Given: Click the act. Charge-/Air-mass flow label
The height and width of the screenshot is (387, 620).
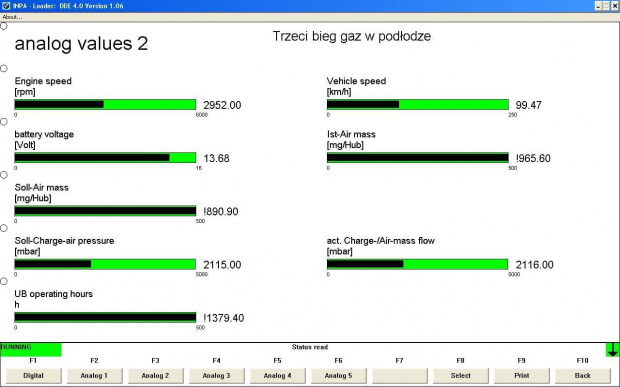Looking at the screenshot, I should (380, 241).
